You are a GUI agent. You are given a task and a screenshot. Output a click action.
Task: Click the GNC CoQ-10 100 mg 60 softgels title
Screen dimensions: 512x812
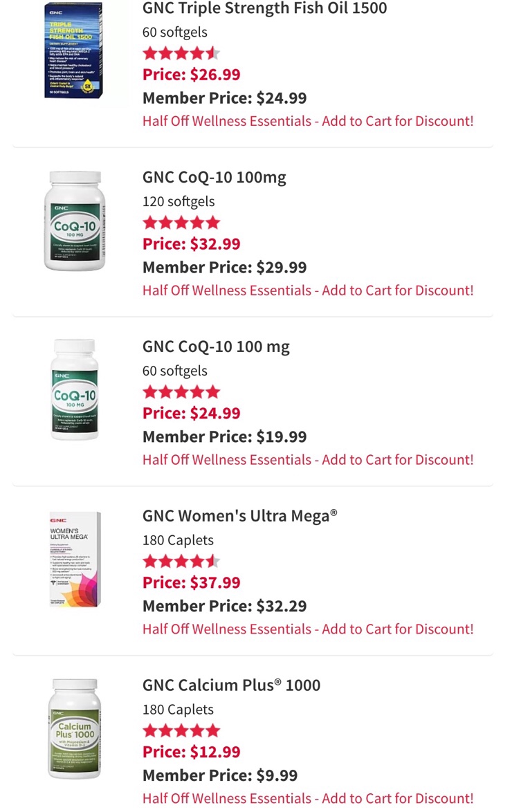[x=216, y=347]
